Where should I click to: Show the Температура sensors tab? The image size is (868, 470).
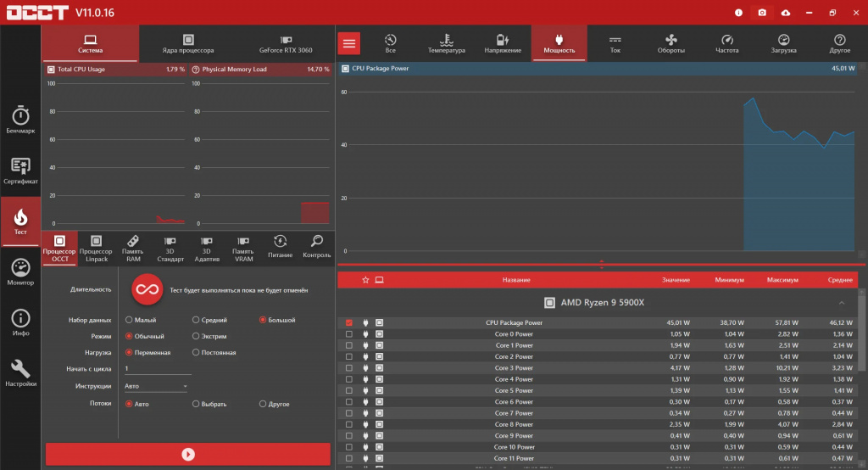tap(446, 43)
